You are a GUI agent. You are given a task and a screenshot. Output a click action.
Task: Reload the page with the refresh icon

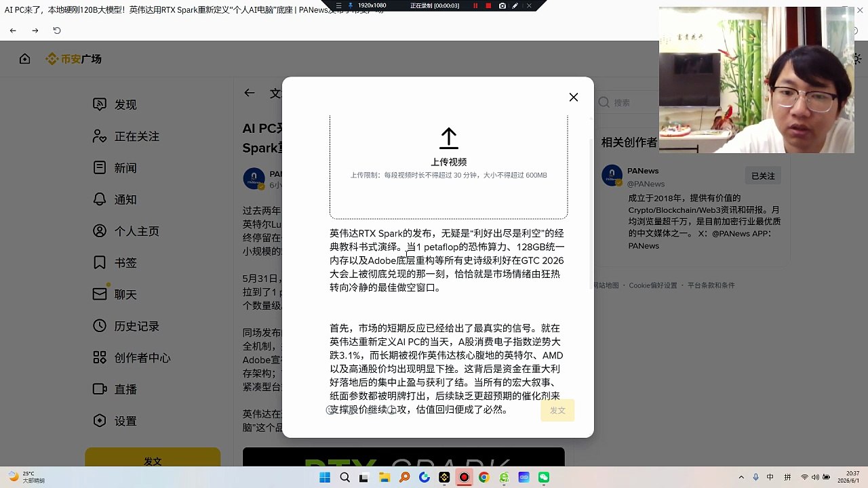tap(57, 30)
